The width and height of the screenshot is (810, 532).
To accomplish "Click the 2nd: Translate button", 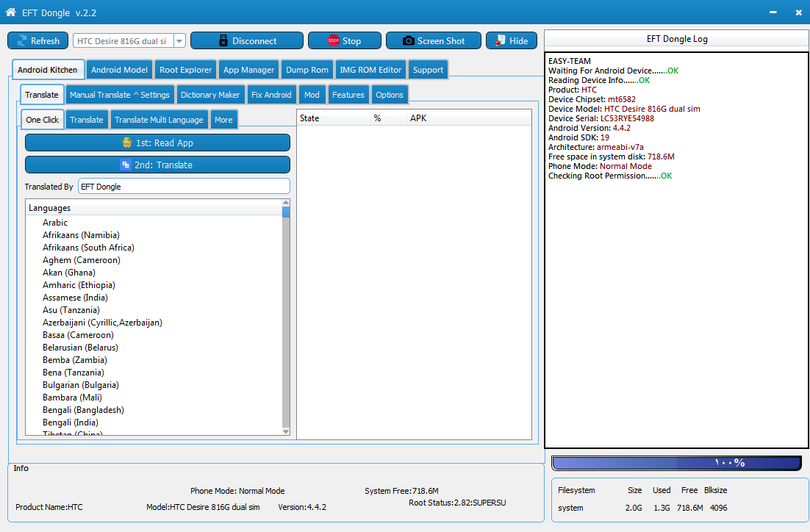I will click(157, 165).
